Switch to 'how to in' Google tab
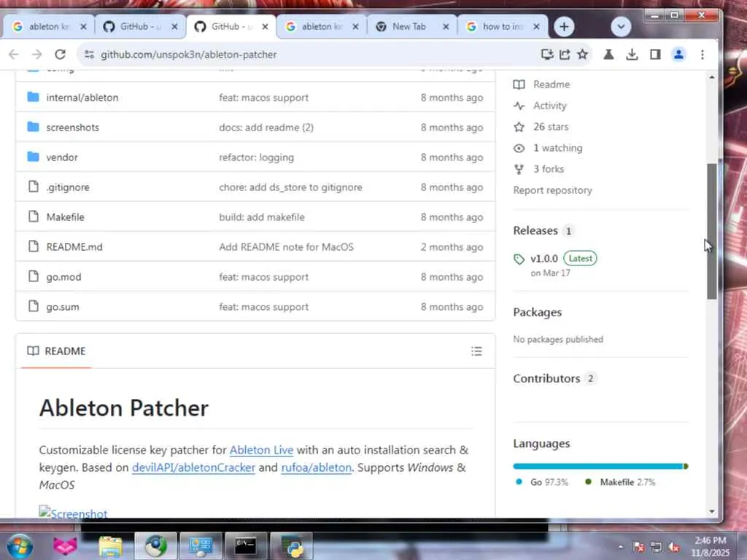 pyautogui.click(x=503, y=27)
